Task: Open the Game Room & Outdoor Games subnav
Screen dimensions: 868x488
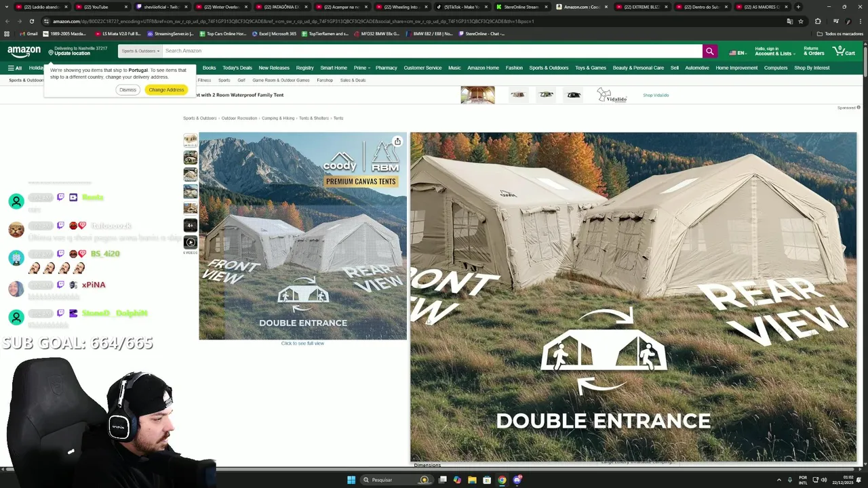Action: tap(281, 80)
